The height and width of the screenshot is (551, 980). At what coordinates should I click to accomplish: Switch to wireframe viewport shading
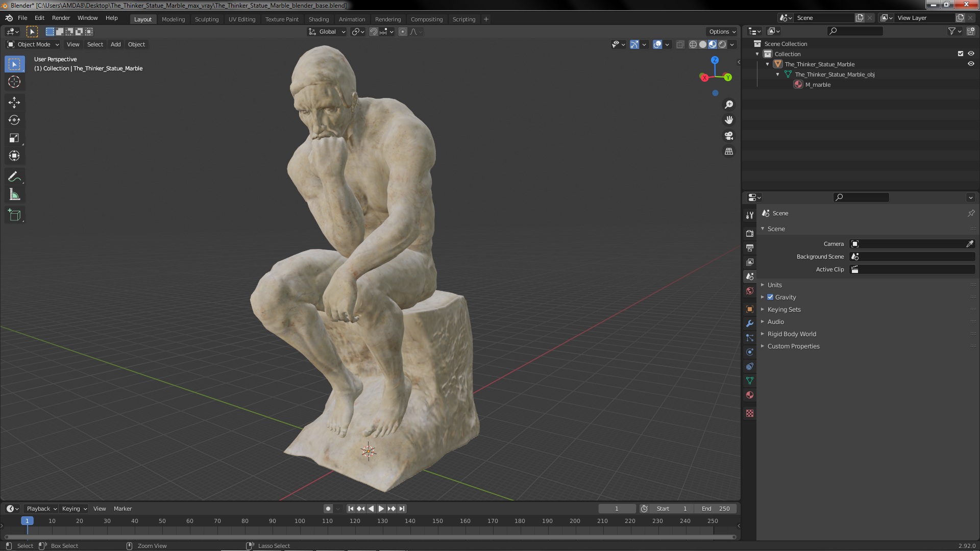point(693,45)
